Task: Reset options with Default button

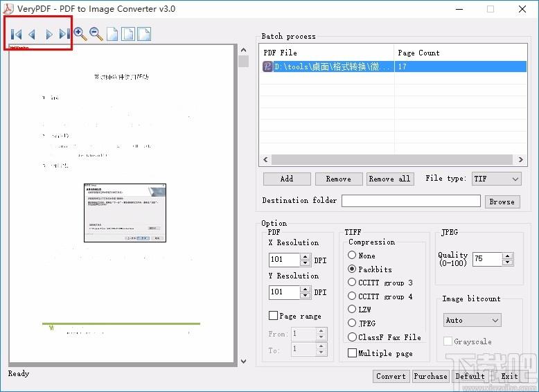Action: (470, 376)
